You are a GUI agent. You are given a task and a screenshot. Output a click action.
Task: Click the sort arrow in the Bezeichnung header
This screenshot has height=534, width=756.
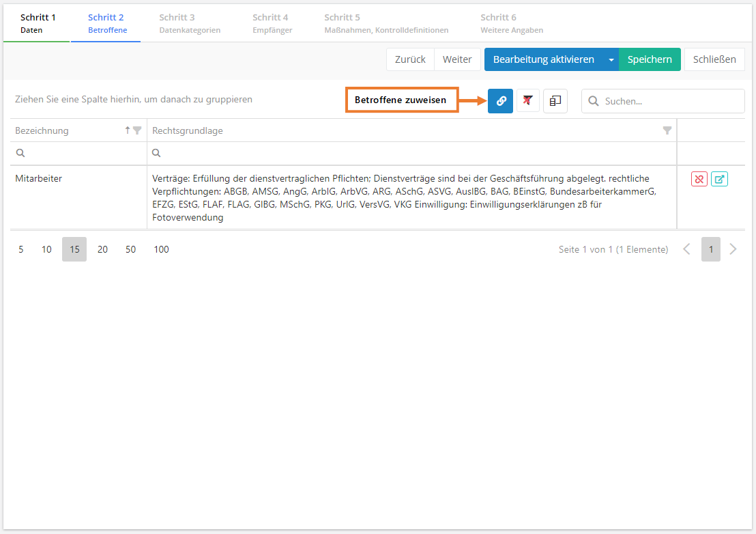pyautogui.click(x=128, y=130)
